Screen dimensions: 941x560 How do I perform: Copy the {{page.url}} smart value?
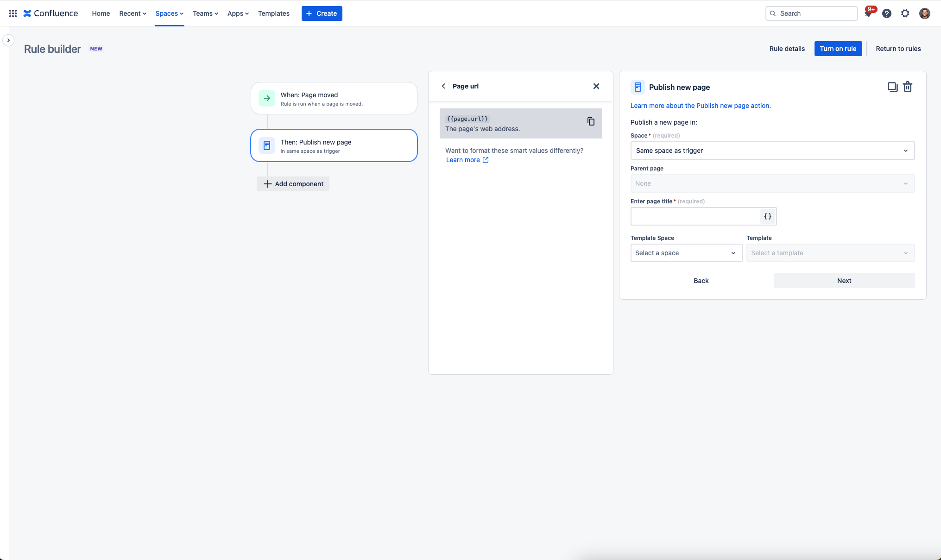coord(591,121)
